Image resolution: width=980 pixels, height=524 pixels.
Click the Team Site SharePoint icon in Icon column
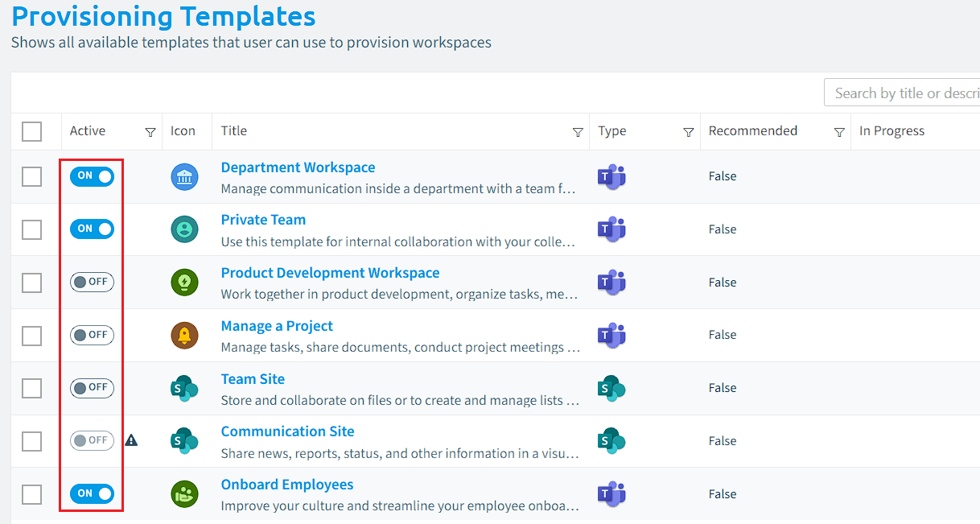click(x=185, y=388)
